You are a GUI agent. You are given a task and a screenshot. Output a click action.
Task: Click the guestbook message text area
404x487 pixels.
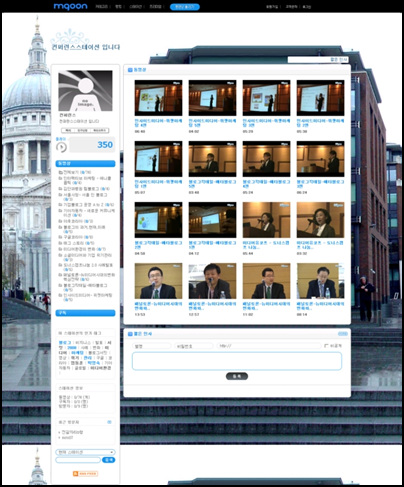pos(237,361)
